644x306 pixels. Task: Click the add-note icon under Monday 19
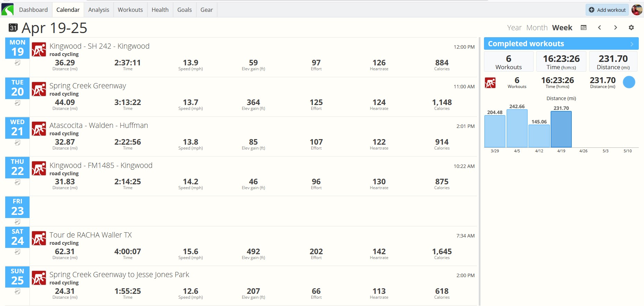[x=17, y=63]
